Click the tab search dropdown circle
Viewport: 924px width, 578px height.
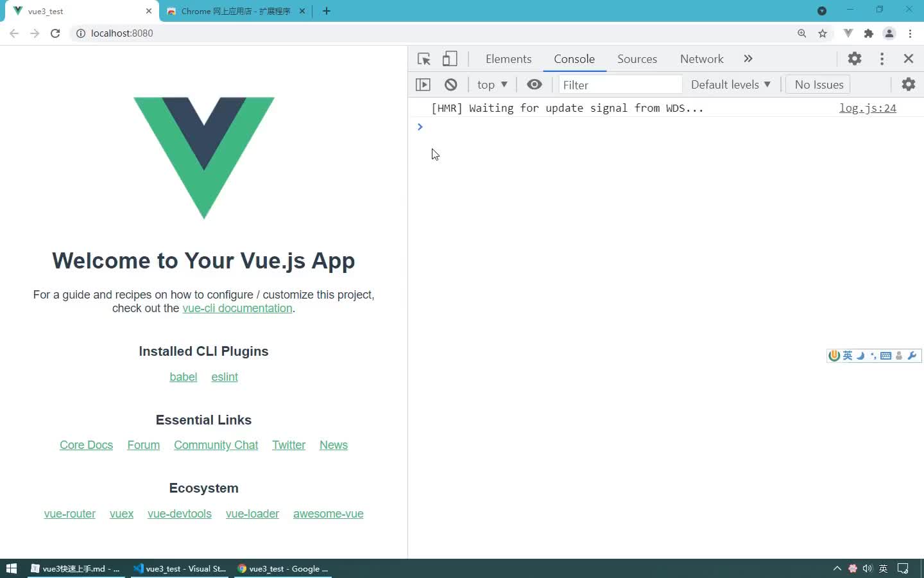point(822,11)
